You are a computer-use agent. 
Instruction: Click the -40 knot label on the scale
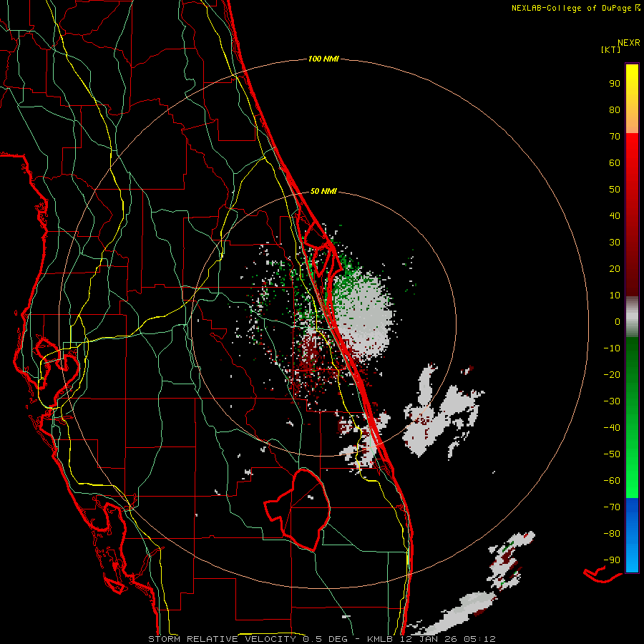612,428
